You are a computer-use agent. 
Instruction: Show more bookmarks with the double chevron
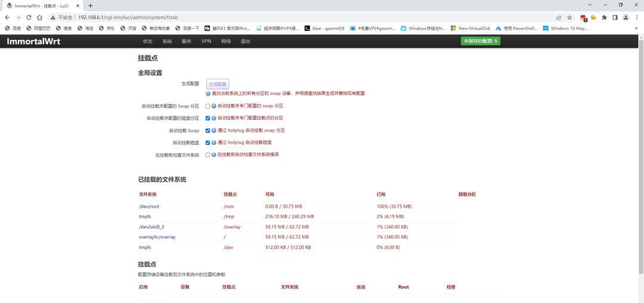[x=636, y=28]
